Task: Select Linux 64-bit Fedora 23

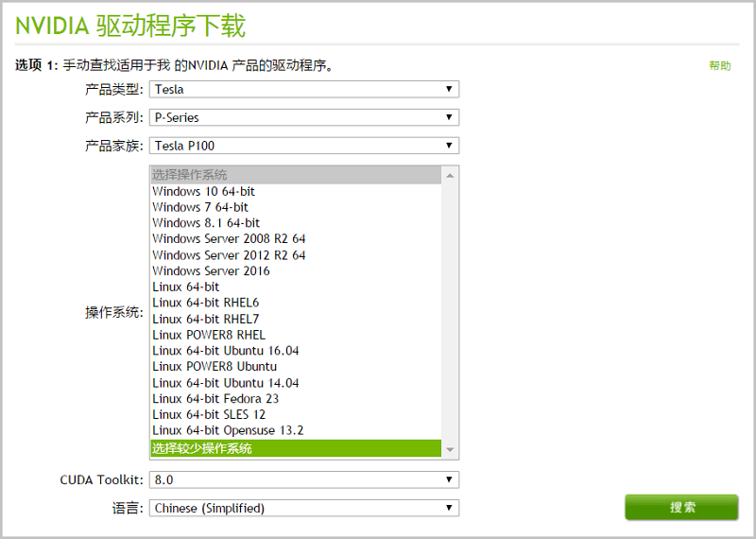Action: click(x=296, y=399)
